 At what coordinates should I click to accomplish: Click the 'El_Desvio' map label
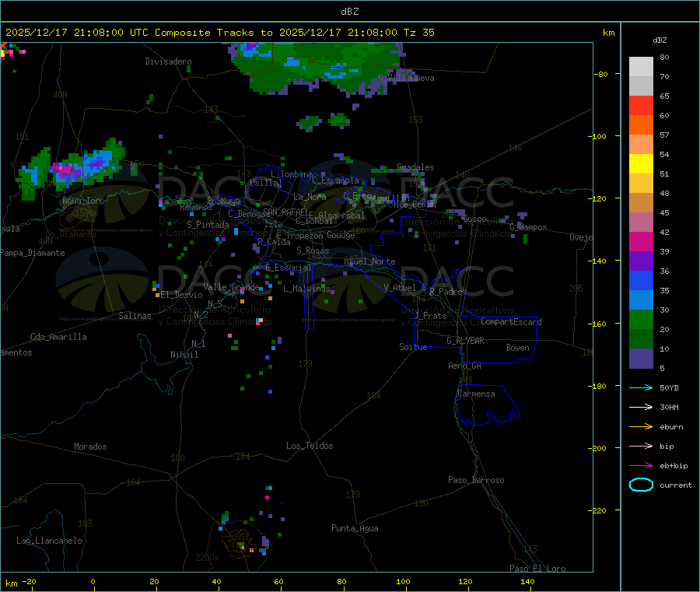[x=182, y=295]
